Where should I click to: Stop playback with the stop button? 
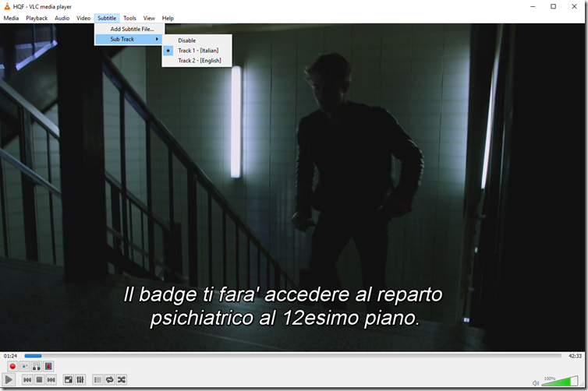pyautogui.click(x=39, y=380)
